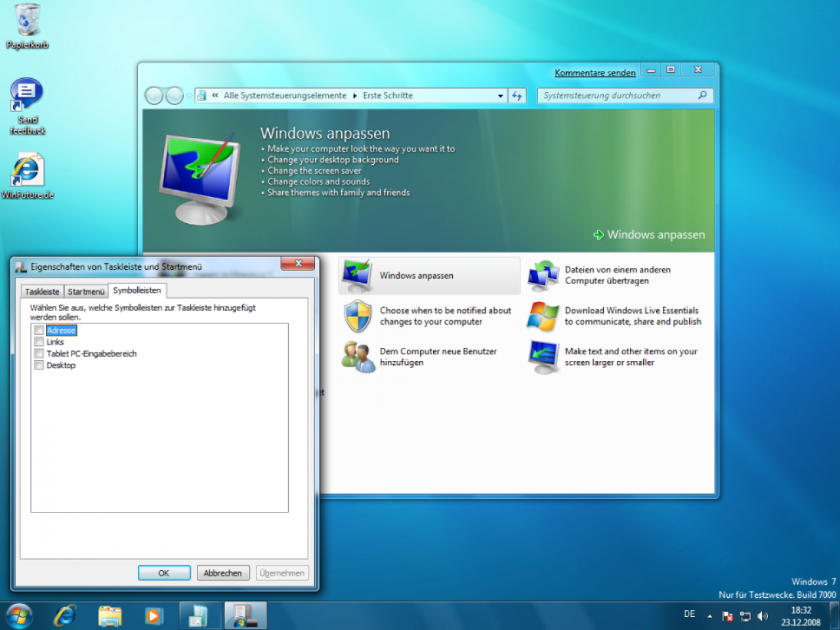Click 'Alle Systemsteuerungselemente' breadcrumb
Screen dimensions: 840x630
click(285, 96)
